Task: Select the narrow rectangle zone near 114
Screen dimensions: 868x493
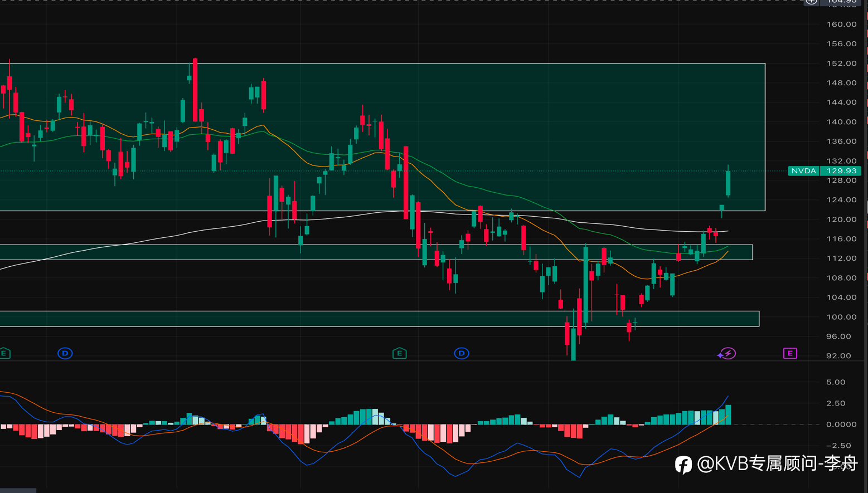Action: 376,252
